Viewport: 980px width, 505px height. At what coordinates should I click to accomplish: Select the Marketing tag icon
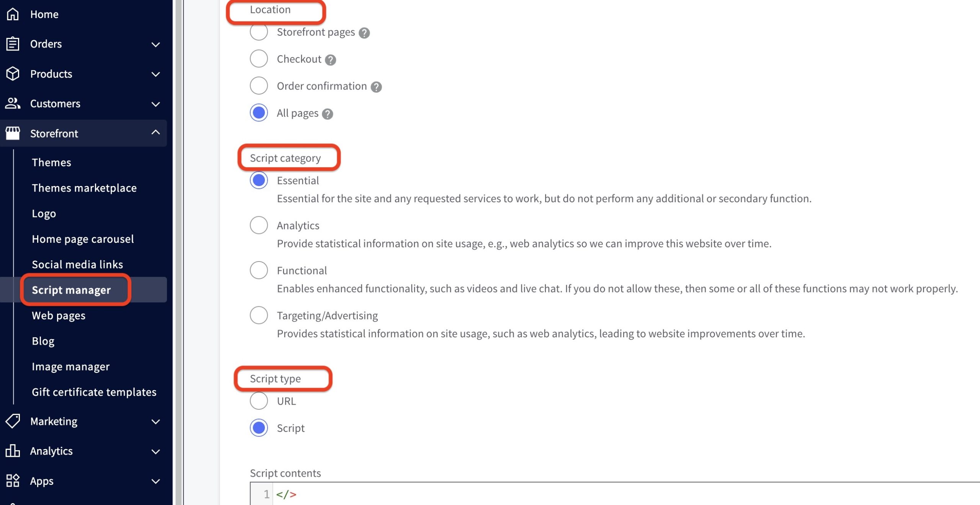coord(13,421)
